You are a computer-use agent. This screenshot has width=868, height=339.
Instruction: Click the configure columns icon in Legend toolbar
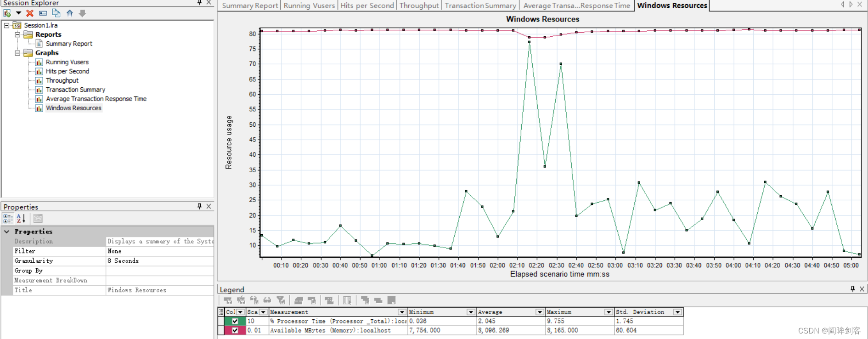click(x=347, y=300)
